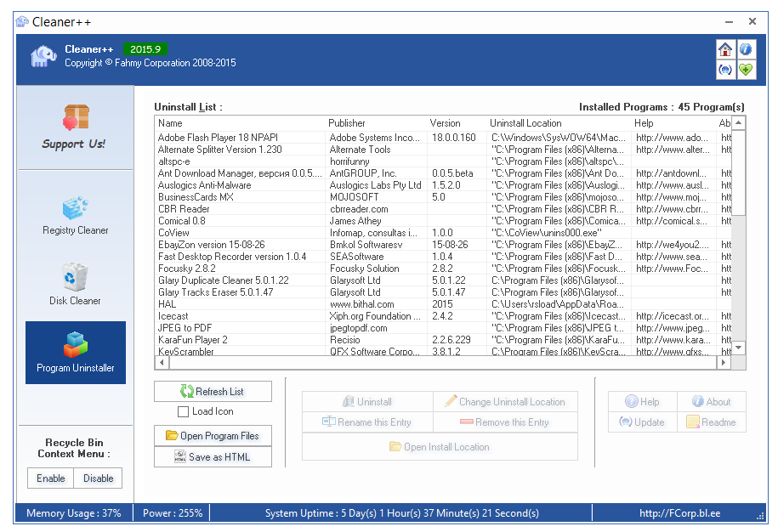Click the Power 255% status entry

pyautogui.click(x=172, y=513)
